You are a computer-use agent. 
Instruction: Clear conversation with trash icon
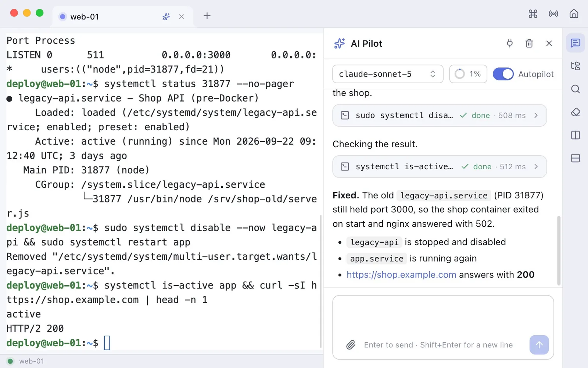(x=529, y=43)
